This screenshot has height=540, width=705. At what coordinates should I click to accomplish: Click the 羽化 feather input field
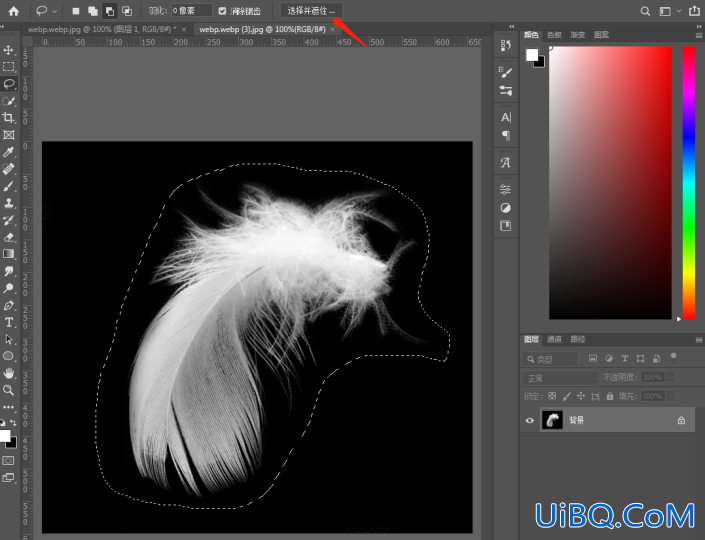coord(192,11)
